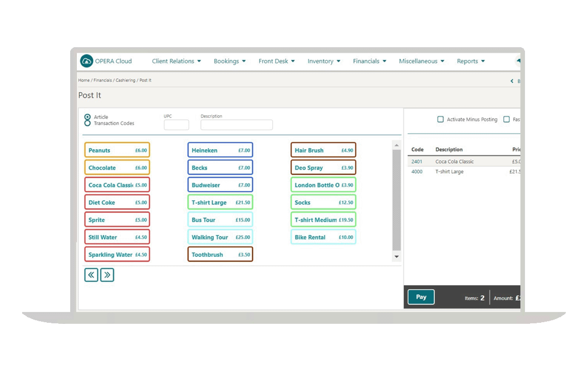The width and height of the screenshot is (588, 371).
Task: Click the Description search input field
Action: 236,125
